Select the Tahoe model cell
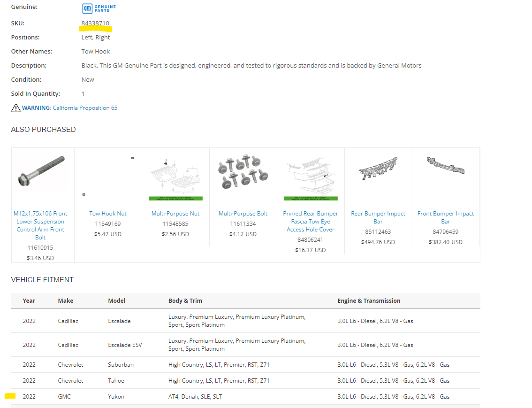532x408 pixels. coord(116,380)
